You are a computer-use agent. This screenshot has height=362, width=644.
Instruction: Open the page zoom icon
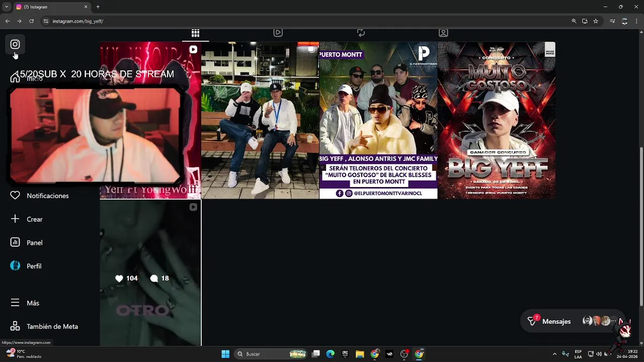[574, 21]
